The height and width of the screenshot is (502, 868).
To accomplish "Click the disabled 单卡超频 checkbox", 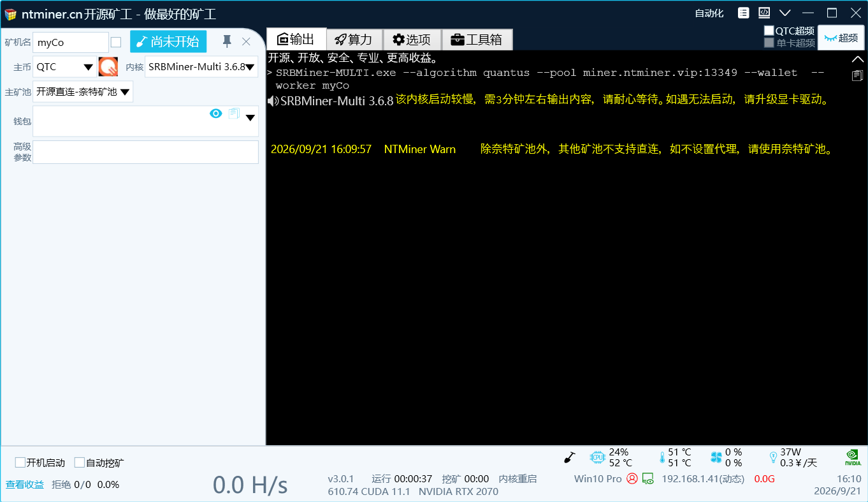I will pos(769,43).
